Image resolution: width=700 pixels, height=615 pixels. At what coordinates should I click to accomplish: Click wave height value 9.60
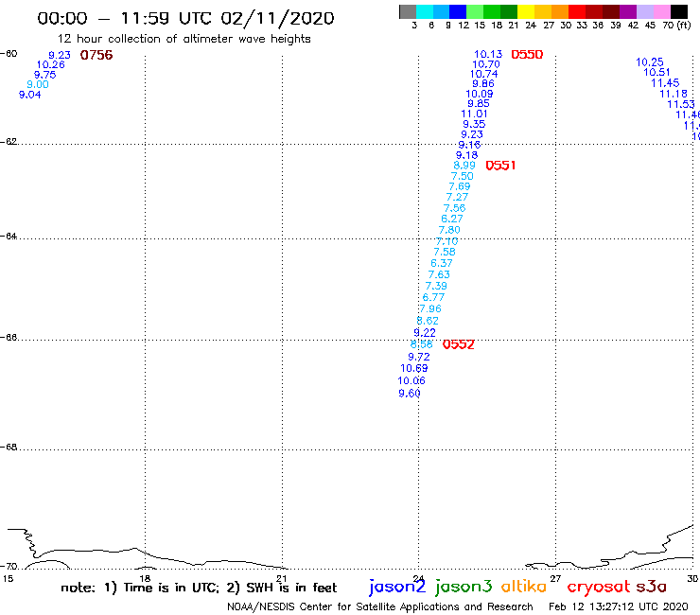click(410, 394)
